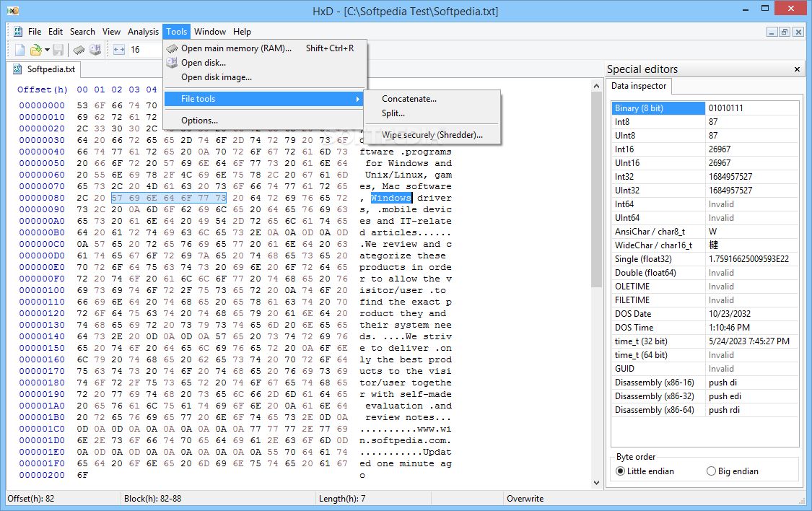This screenshot has height=511, width=812.
Task: Click the disk icon beside Open disk entry
Action: pyautogui.click(x=172, y=63)
